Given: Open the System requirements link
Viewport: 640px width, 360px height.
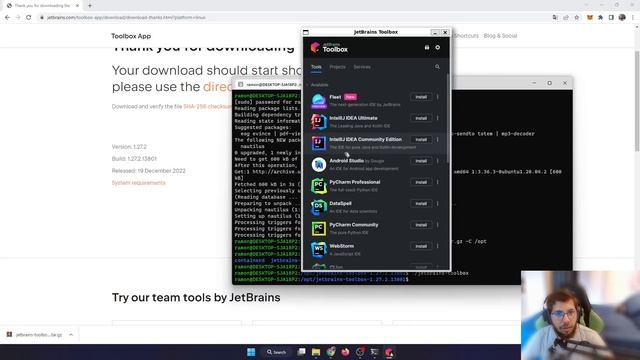Looking at the screenshot, I should 139,183.
